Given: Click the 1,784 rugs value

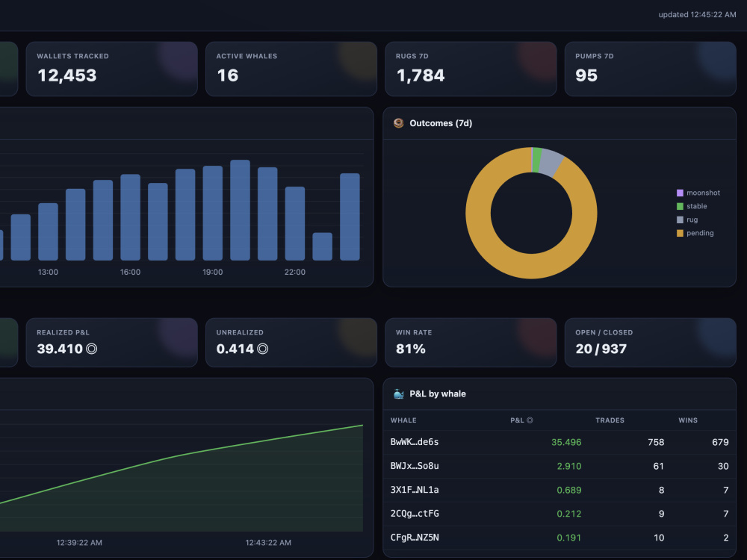Looking at the screenshot, I should (420, 75).
